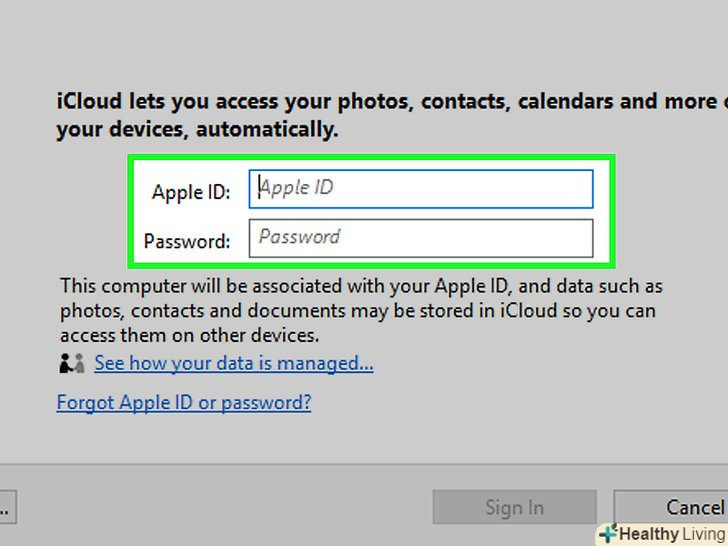Click the 'your devices, automatically.' heading line
The height and width of the screenshot is (546, 728).
click(197, 129)
